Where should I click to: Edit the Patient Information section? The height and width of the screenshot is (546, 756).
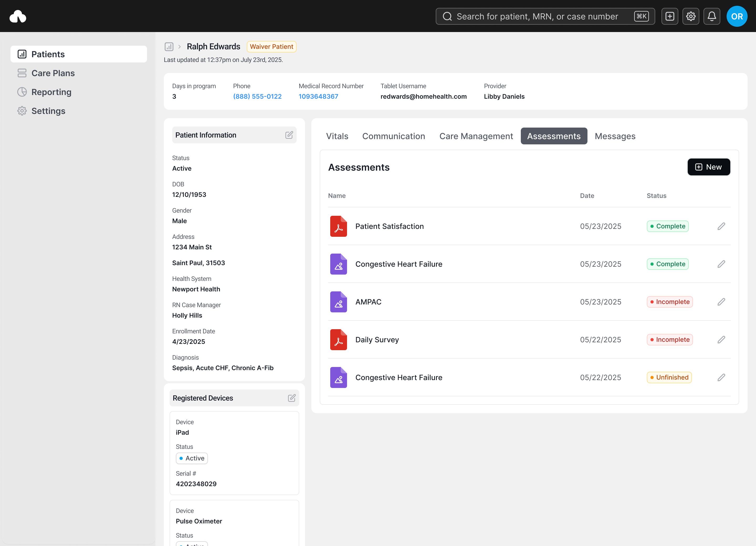pyautogui.click(x=289, y=135)
